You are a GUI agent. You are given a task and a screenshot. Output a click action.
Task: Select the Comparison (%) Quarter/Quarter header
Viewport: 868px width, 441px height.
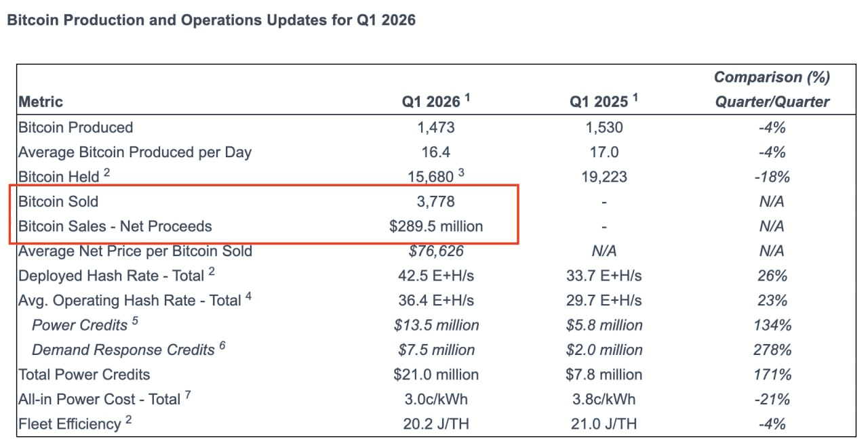coord(772,89)
